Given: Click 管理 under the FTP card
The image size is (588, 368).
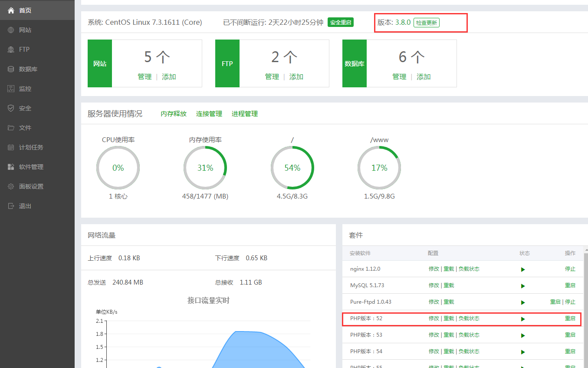Looking at the screenshot, I should click(x=272, y=77).
